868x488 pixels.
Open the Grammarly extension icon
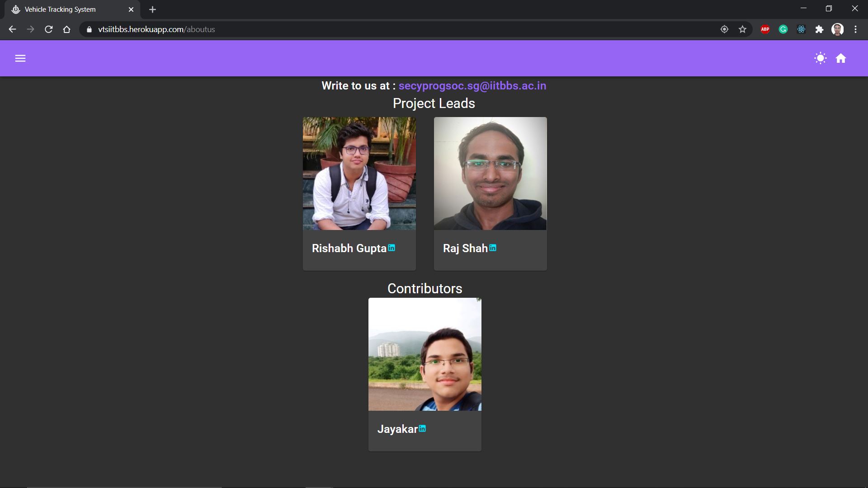pos(783,29)
